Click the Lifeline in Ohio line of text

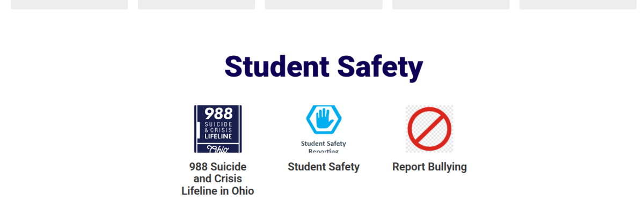coord(218,191)
